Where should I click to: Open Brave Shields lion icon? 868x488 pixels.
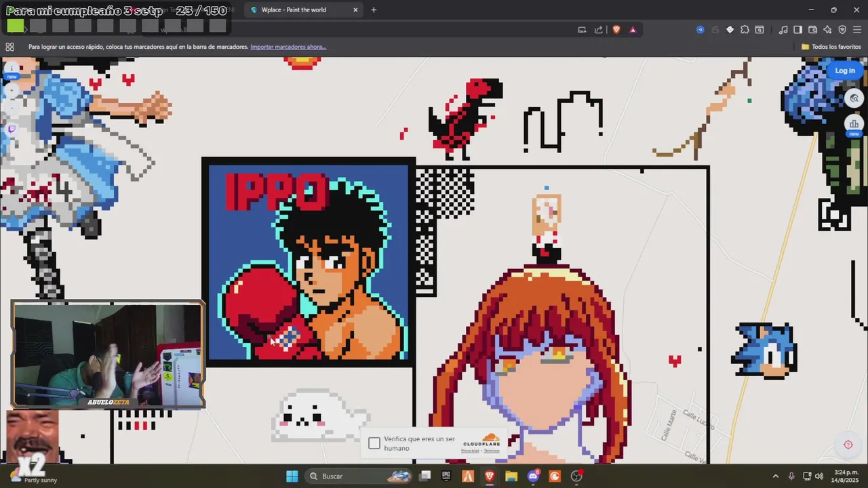(616, 30)
